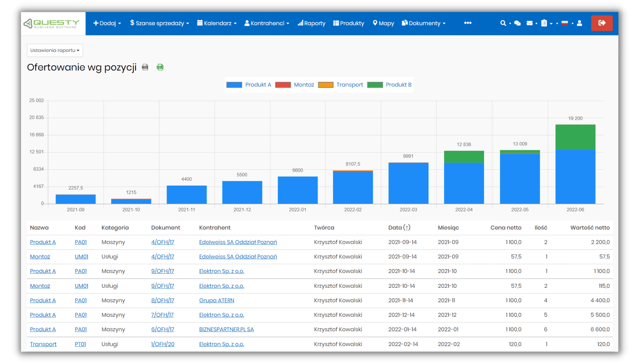The width and height of the screenshot is (640, 364).
Task: Click the red logout button
Action: (602, 23)
